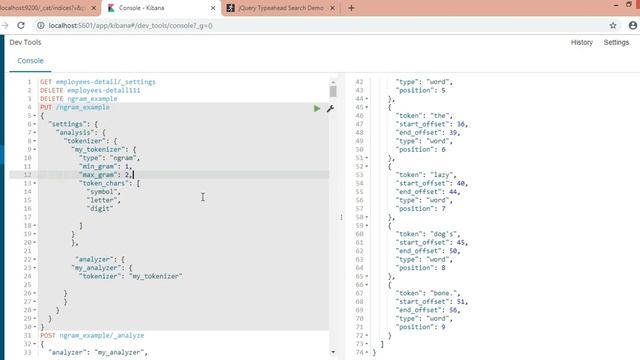Click the pane divider handle between editor and output
This screenshot has height=360, width=640.
coord(341,217)
